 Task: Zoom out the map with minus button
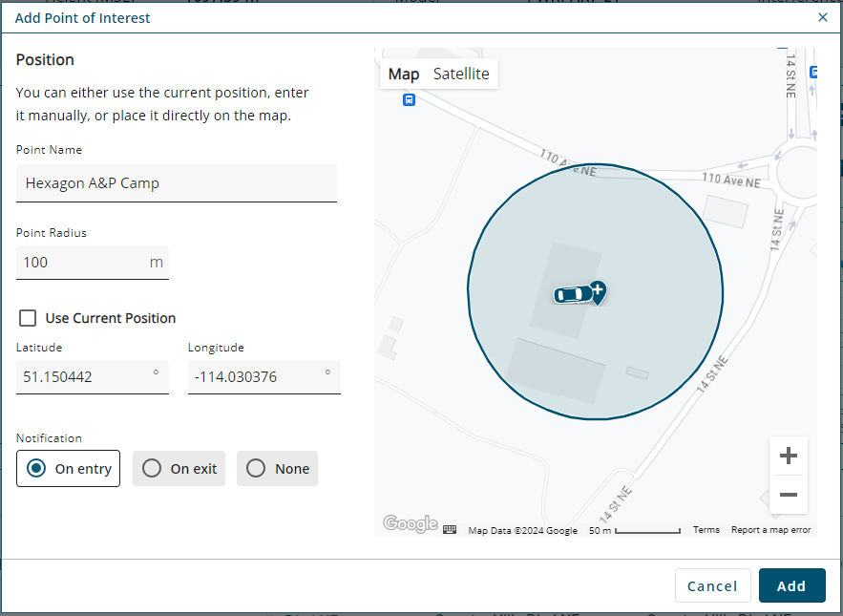coord(789,495)
